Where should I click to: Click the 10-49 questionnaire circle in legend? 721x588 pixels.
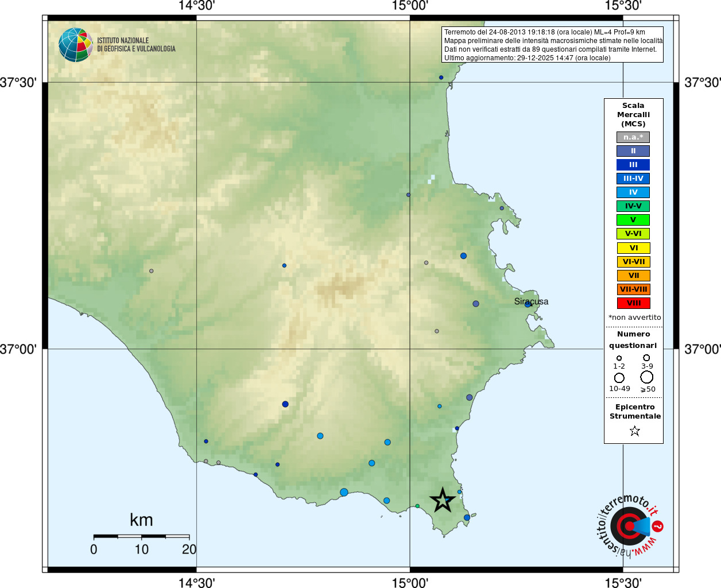coord(619,378)
